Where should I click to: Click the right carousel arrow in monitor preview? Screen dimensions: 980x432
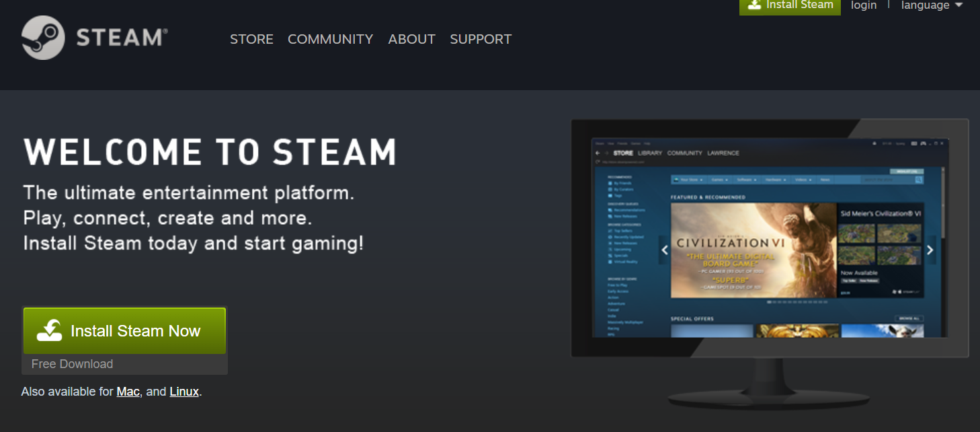(930, 250)
